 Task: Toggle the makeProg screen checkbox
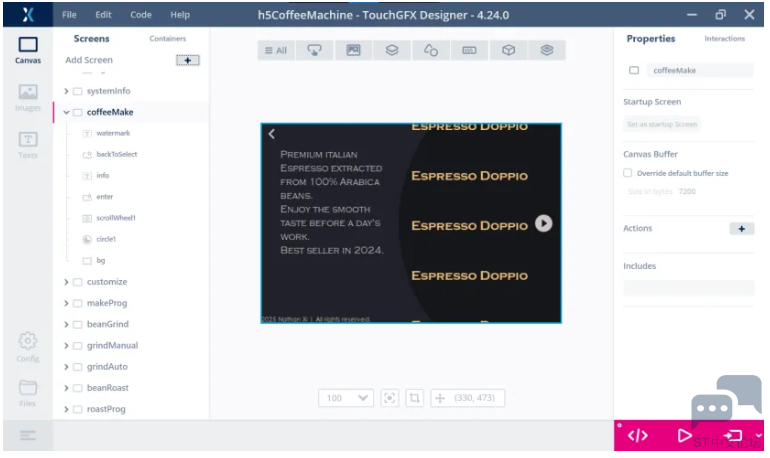point(78,303)
